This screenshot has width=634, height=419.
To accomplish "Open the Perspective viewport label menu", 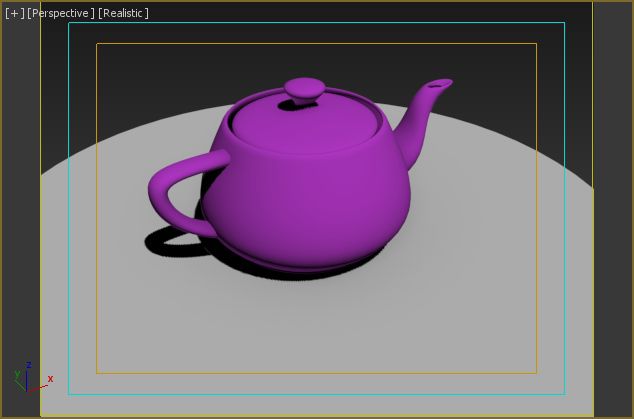I will tap(61, 13).
